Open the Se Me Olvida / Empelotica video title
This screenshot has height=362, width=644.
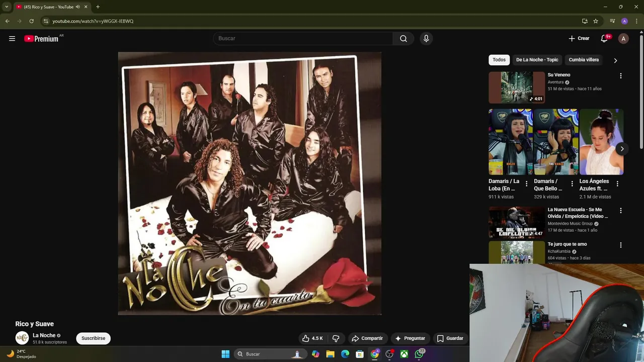point(578,213)
